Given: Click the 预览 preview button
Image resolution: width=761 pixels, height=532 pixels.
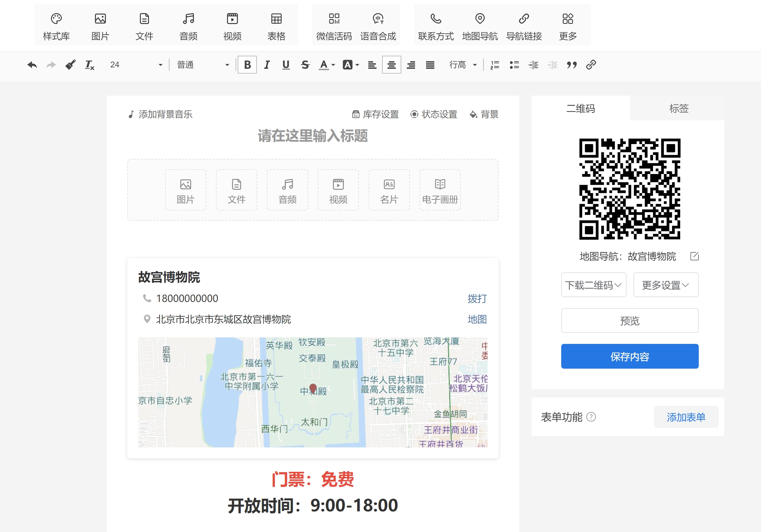Looking at the screenshot, I should [x=630, y=321].
